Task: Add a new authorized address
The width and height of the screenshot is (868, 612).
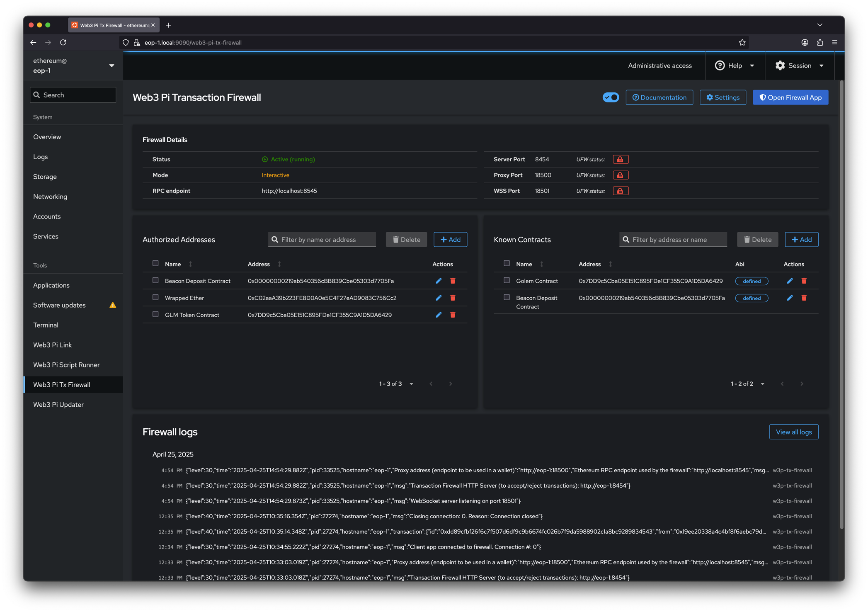Action: pos(450,240)
